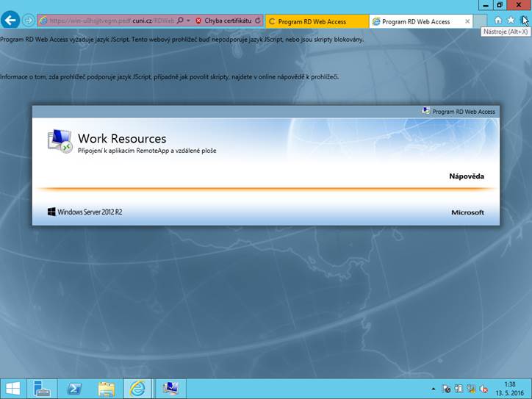This screenshot has height=399, width=532.
Task: Click the muted speaker volume tray icon
Action: [484, 389]
